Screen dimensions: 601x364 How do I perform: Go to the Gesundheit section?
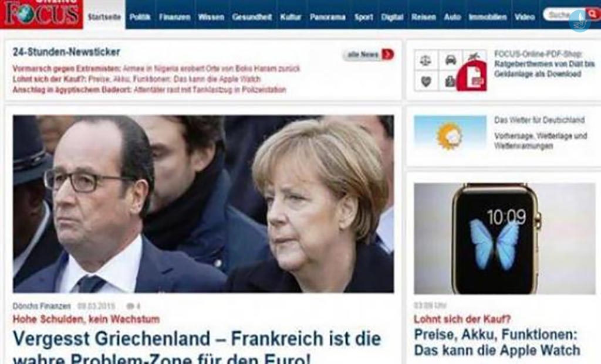252,17
